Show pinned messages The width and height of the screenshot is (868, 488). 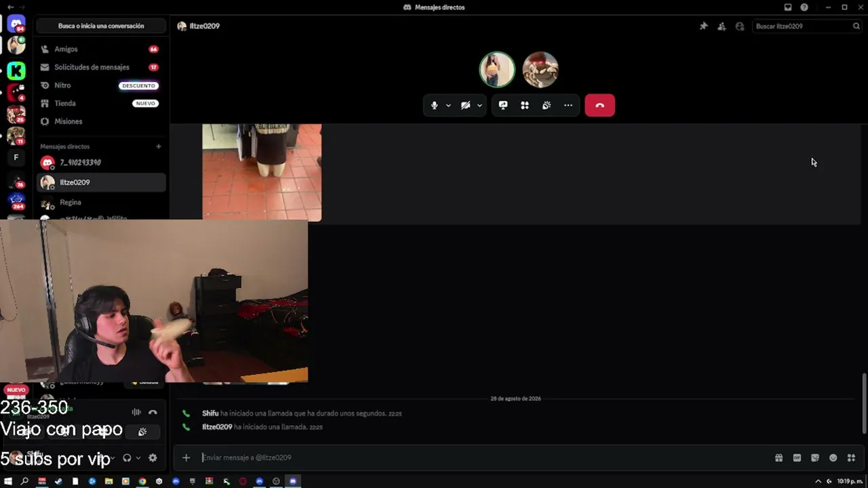pyautogui.click(x=703, y=26)
